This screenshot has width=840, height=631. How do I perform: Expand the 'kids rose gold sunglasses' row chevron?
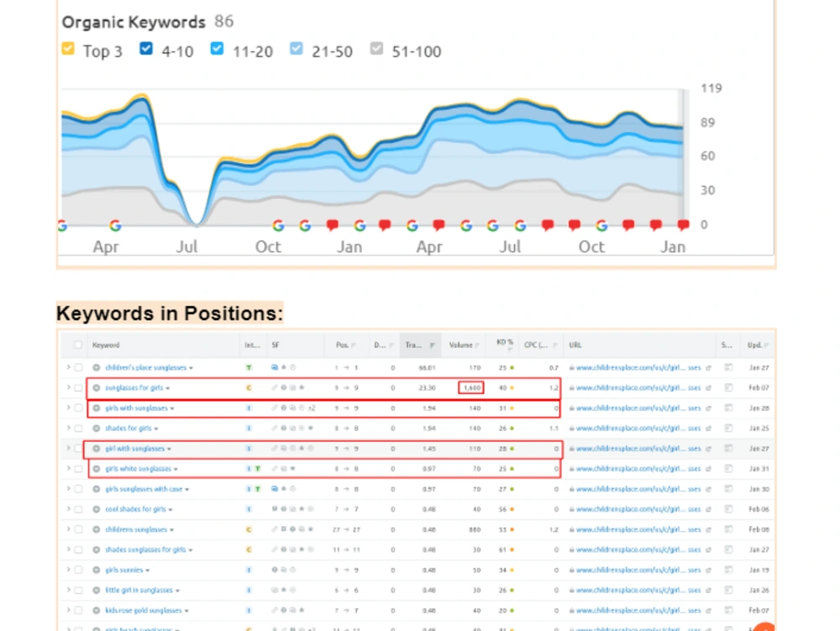pos(68,610)
